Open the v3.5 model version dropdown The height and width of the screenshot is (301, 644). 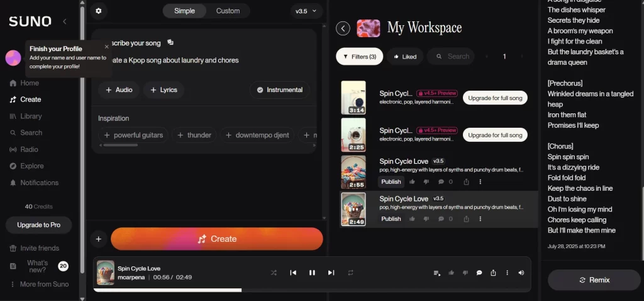coord(307,11)
